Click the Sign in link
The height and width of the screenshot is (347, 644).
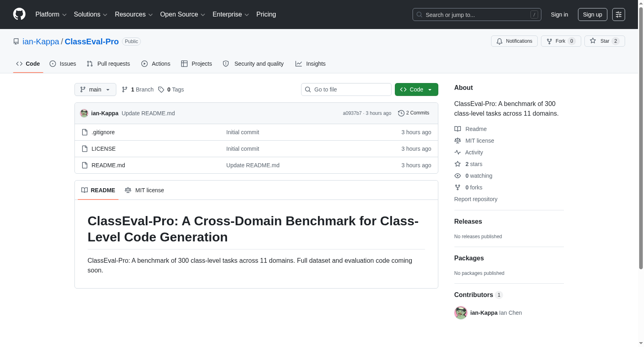click(559, 15)
